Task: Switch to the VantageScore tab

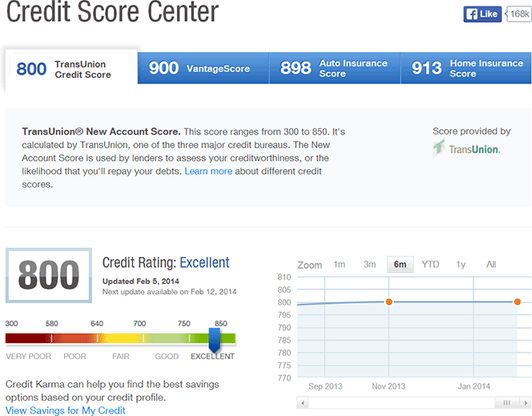Action: click(x=204, y=68)
